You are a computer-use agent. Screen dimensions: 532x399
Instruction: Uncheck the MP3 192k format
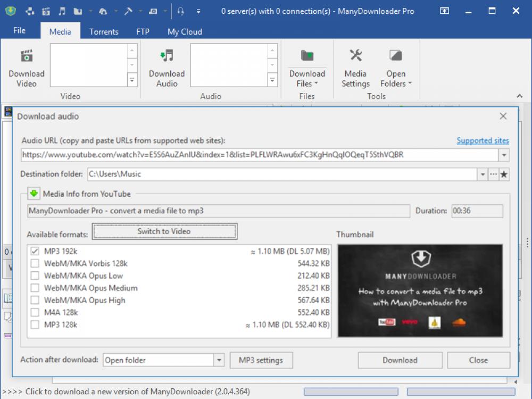(35, 251)
